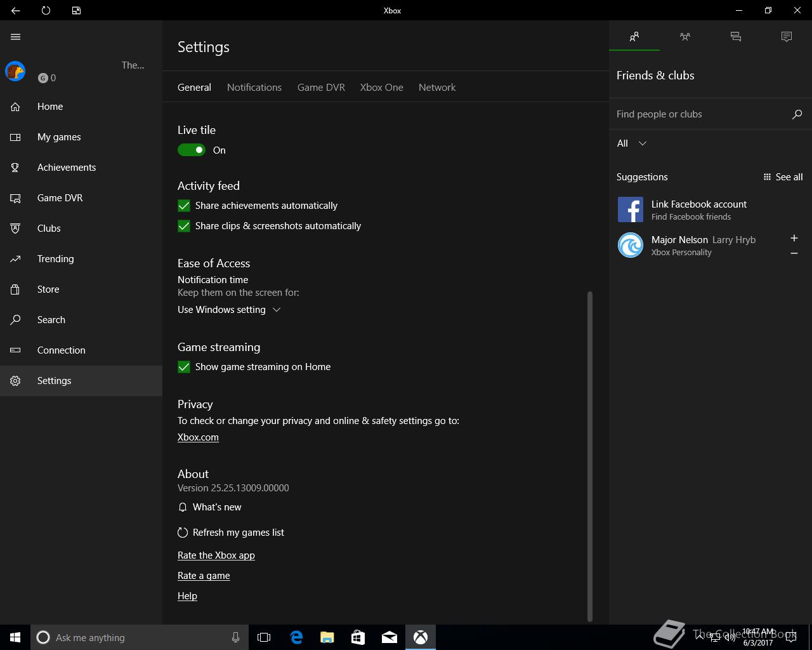Click the Cortana microphone icon
The width and height of the screenshot is (812, 650).
[235, 637]
